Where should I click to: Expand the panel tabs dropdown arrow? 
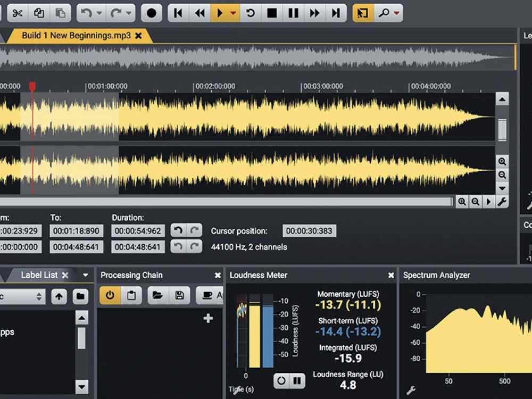(86, 276)
